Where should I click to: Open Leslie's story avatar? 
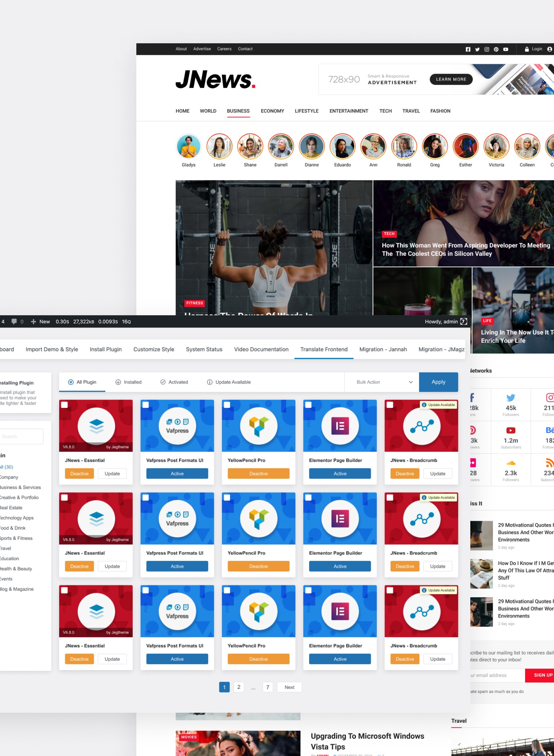coord(219,146)
